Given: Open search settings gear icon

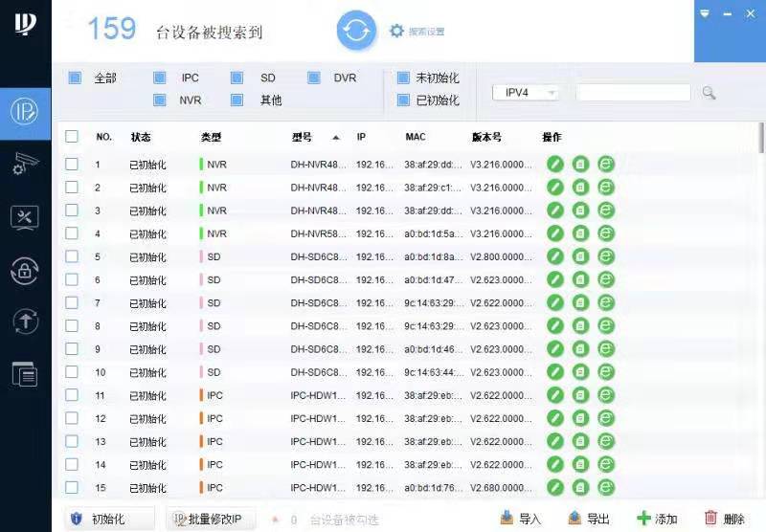Looking at the screenshot, I should [x=396, y=31].
